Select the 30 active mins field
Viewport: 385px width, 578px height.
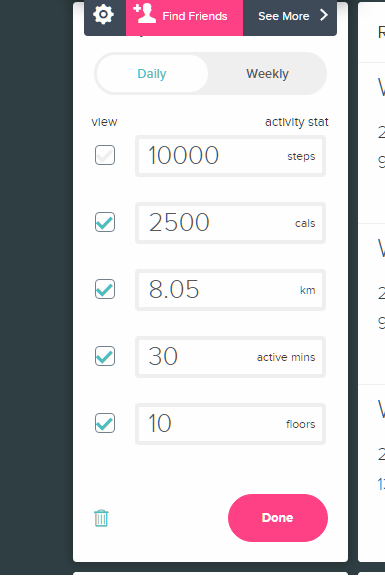pos(230,357)
